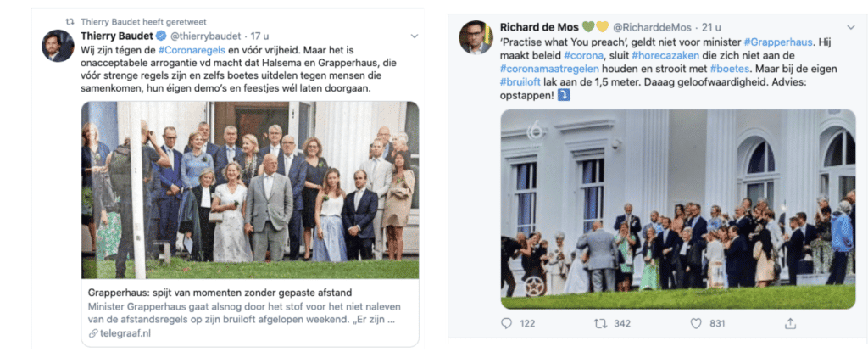This screenshot has width=868, height=352.
Task: Open the #coronamaatregelen hashtag
Action: point(543,70)
